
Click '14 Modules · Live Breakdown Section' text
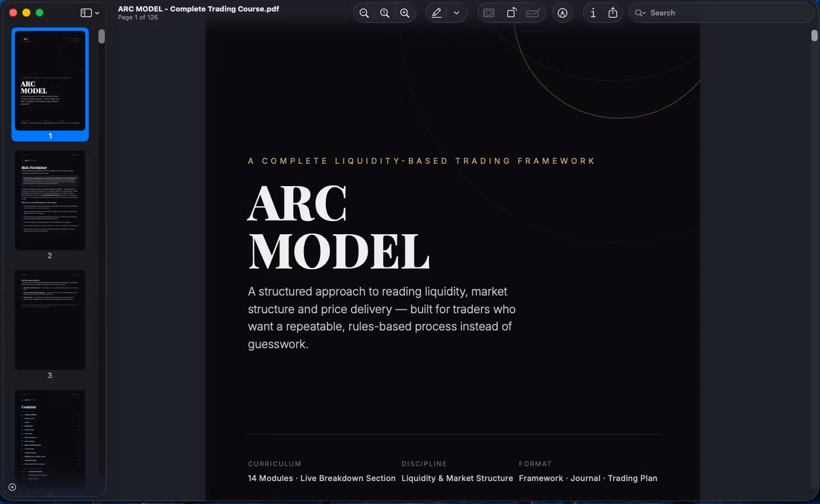click(x=322, y=478)
